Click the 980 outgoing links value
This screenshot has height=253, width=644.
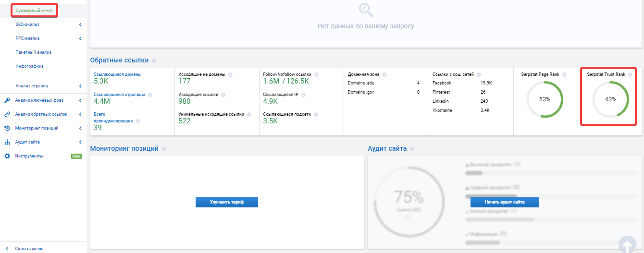point(185,101)
